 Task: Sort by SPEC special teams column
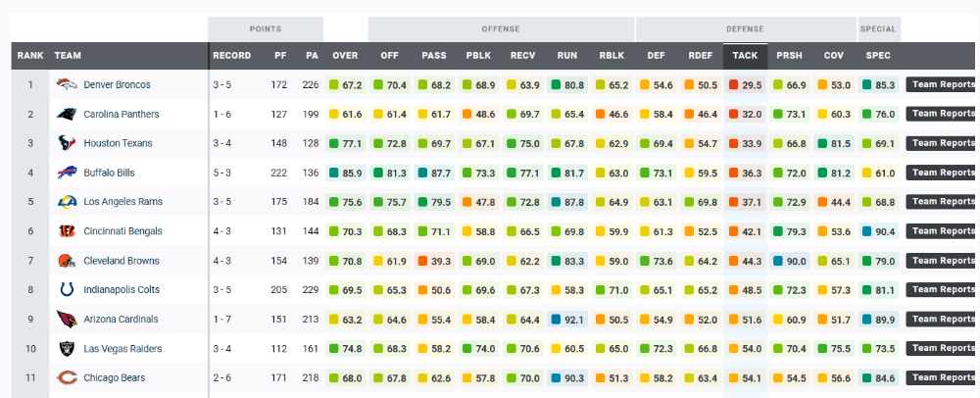click(x=878, y=56)
